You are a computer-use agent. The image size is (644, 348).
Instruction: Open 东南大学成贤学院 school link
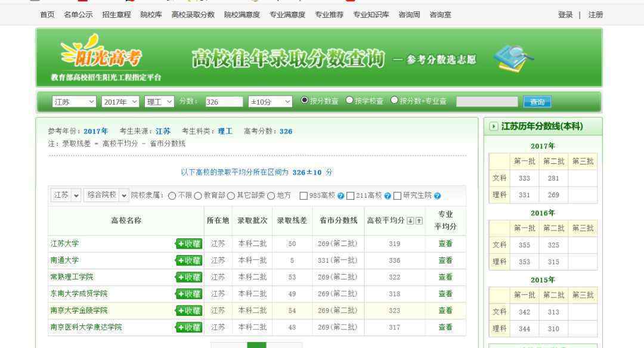point(79,294)
